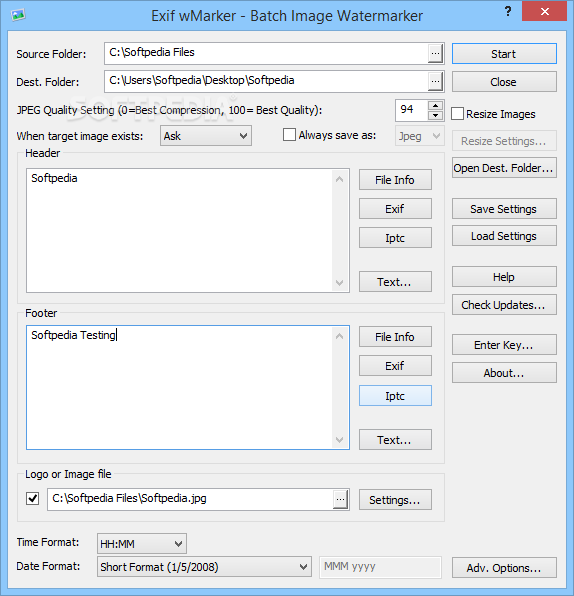574x596 pixels.
Task: Click inside the Footer text area
Action: pyautogui.click(x=179, y=387)
